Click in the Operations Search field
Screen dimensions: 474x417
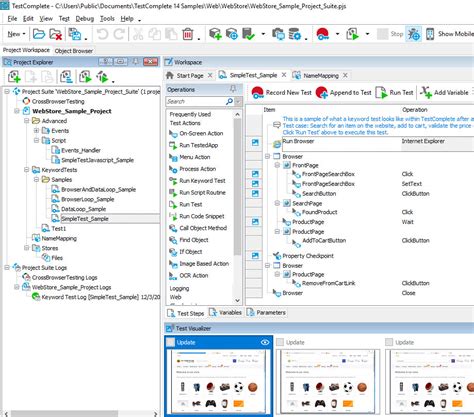(196, 101)
